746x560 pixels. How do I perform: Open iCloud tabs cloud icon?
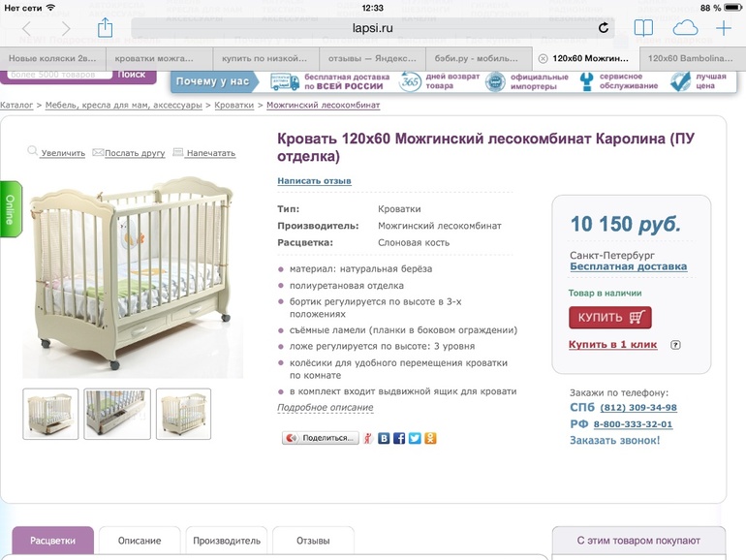pyautogui.click(x=685, y=28)
